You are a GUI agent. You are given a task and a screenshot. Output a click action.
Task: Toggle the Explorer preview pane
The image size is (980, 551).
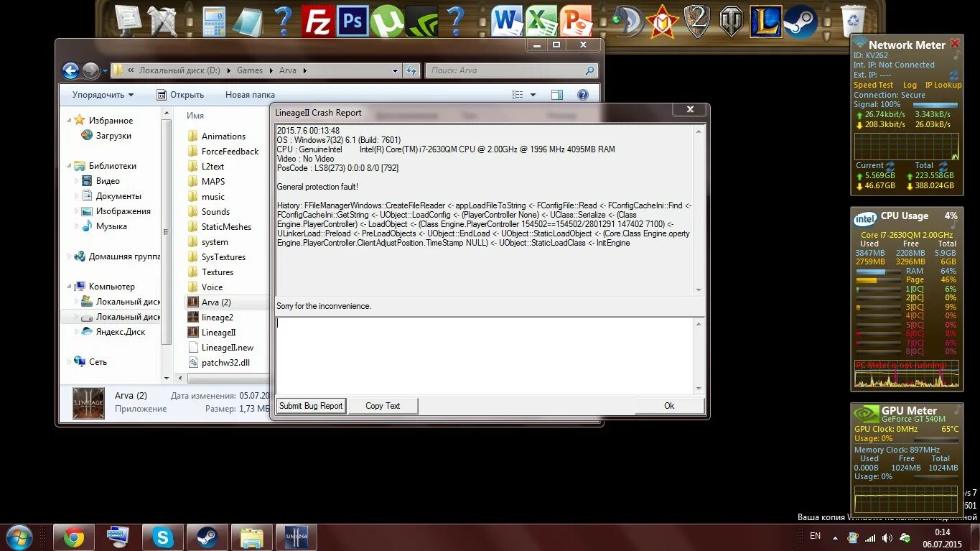click(x=556, y=95)
